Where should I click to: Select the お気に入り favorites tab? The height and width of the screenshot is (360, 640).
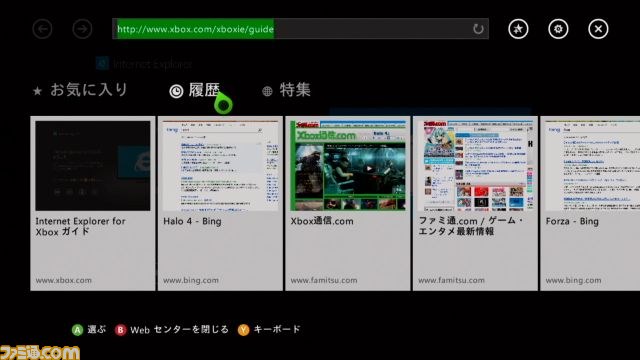click(x=80, y=90)
